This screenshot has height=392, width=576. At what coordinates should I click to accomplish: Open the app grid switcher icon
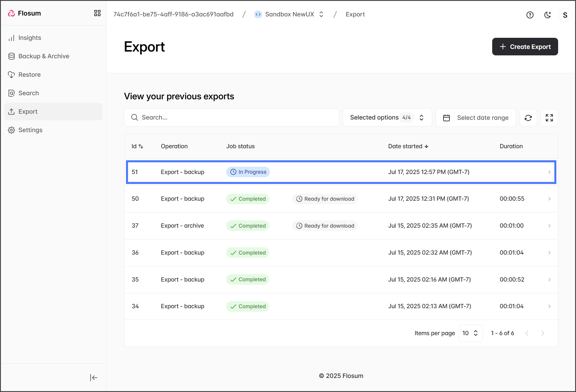pyautogui.click(x=97, y=13)
